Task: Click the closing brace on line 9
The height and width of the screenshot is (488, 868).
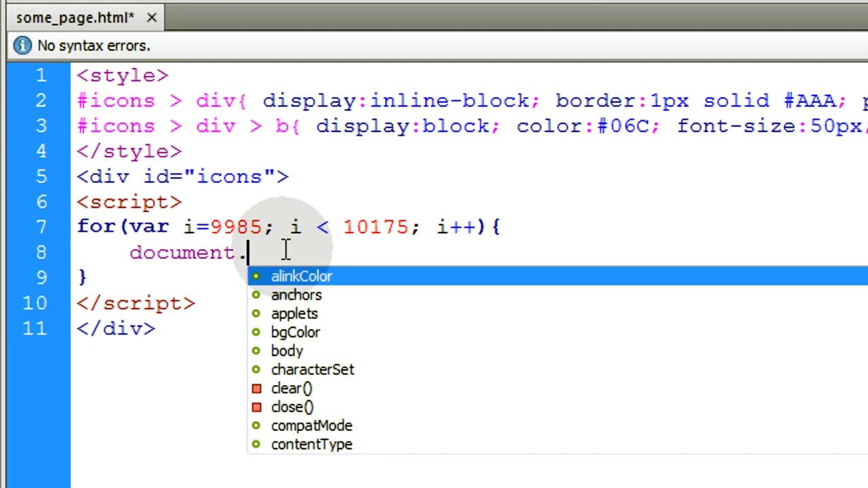Action: (83, 278)
